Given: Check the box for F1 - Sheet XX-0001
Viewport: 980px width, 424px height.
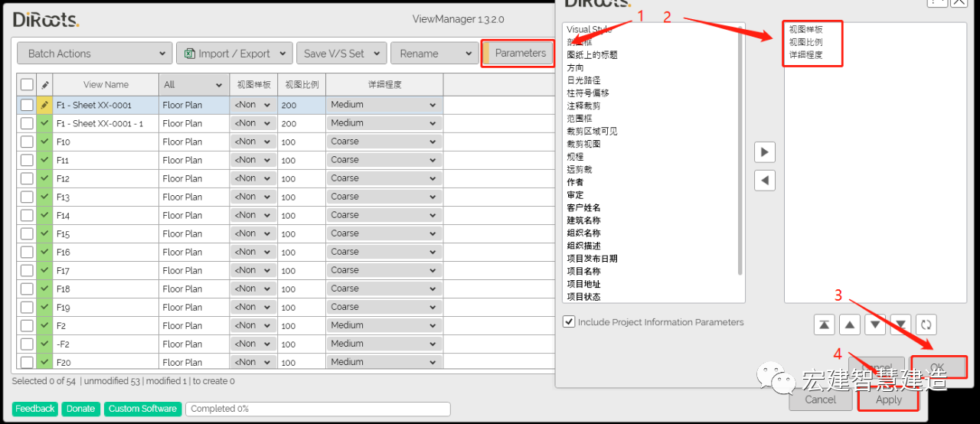Looking at the screenshot, I should pos(27,105).
